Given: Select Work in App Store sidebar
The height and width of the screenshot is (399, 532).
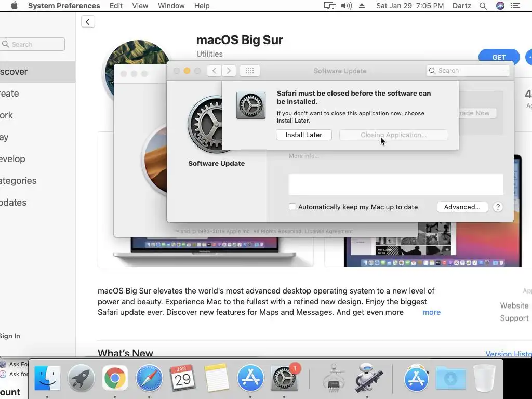Looking at the screenshot, I should point(37,115).
